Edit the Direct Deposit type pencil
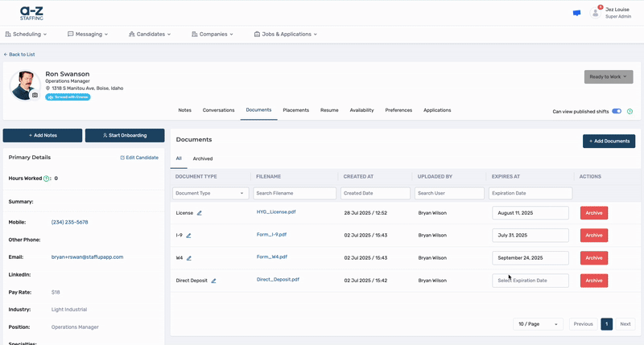The width and height of the screenshot is (644, 345). pos(213,281)
